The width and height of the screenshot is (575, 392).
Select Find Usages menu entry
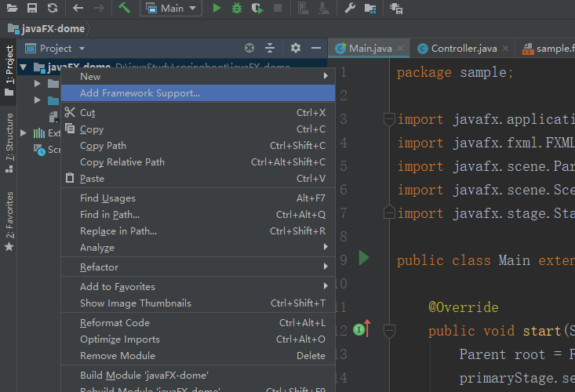[198, 198]
